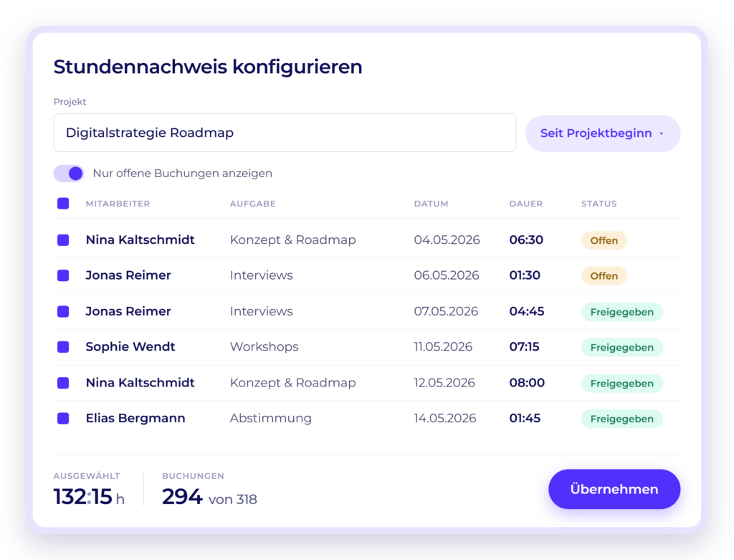Click task 'Interviews' dated 07.05.2026
This screenshot has width=734, height=560.
pos(261,311)
